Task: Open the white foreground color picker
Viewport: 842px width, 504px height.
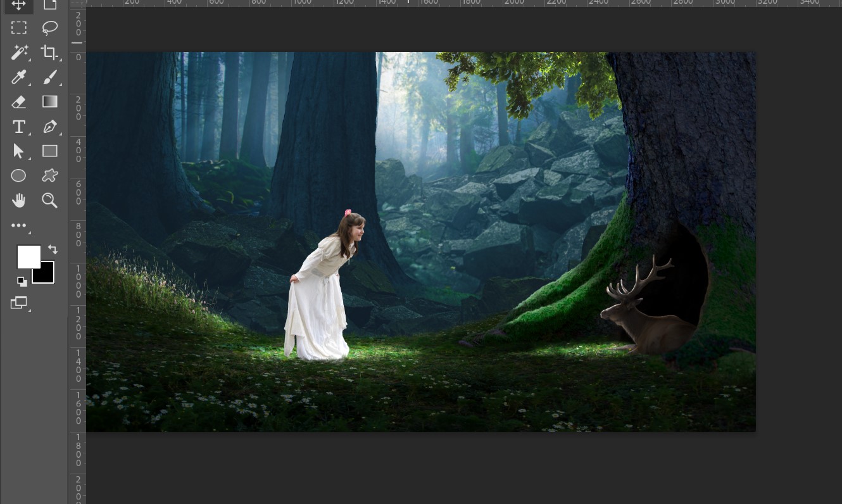Action: 28,257
